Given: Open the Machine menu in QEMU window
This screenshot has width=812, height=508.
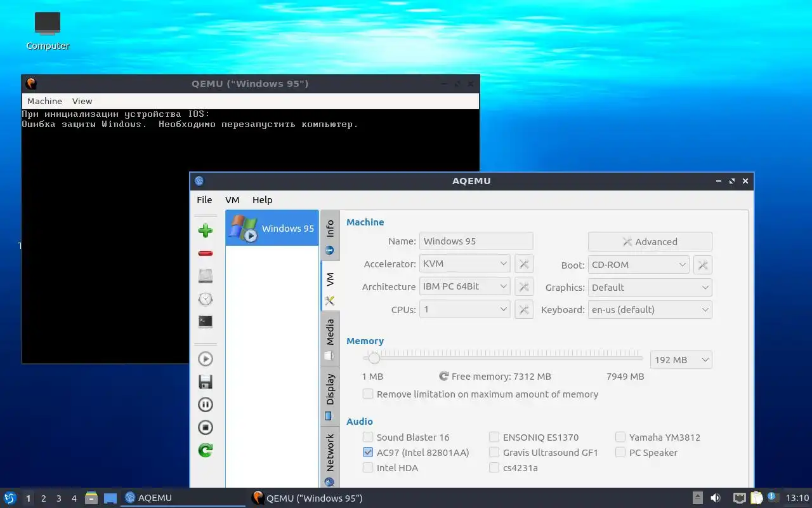Looking at the screenshot, I should click(44, 101).
